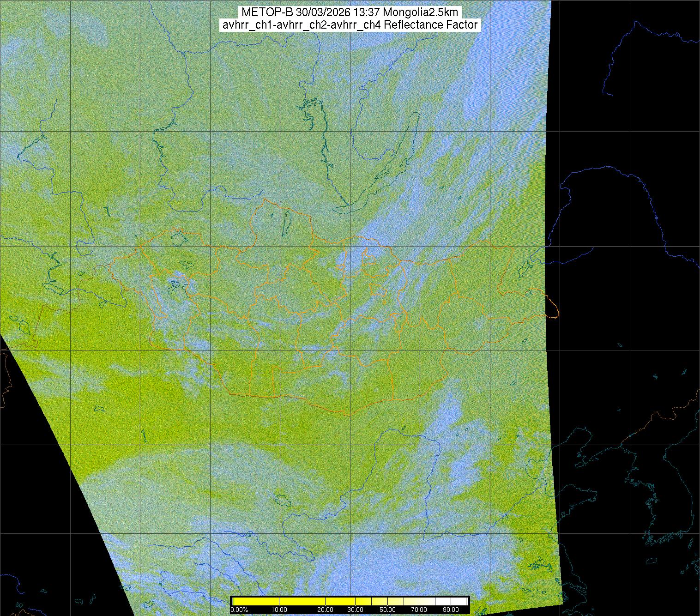
Task: Click the "20.00" colour scale label
Action: click(x=326, y=610)
